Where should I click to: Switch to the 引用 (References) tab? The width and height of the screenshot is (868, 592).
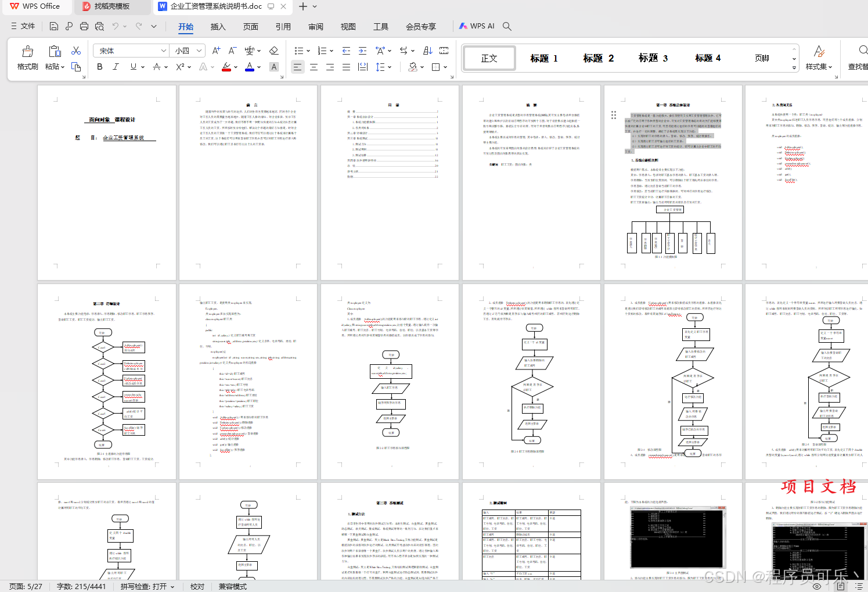pyautogui.click(x=283, y=26)
